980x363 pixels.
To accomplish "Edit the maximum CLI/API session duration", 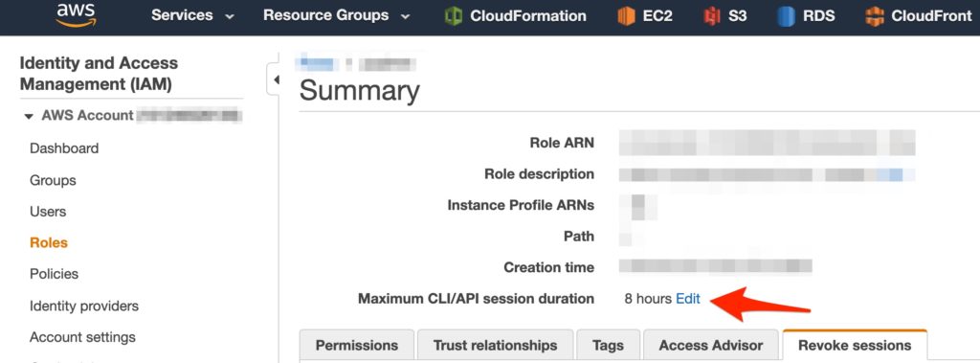I will tap(688, 299).
